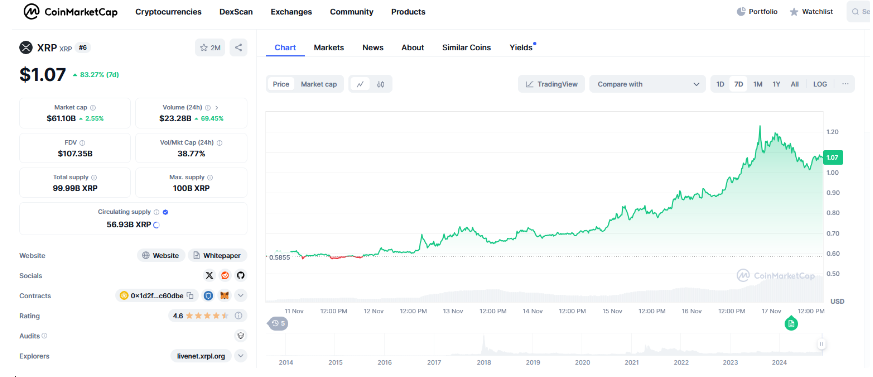Click the MetaMask fox icon
The image size is (873, 377).
point(224,296)
